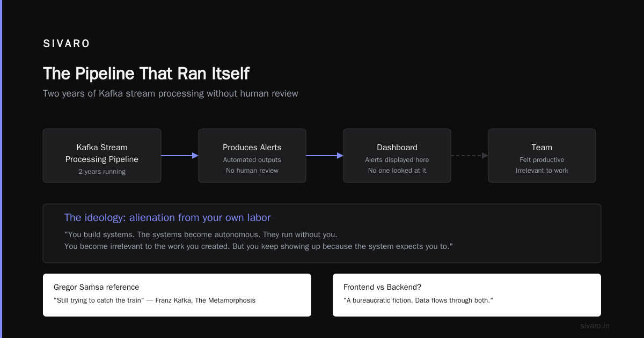The image size is (644, 338).
Task: Click the sivaro.in link
Action: (x=595, y=326)
